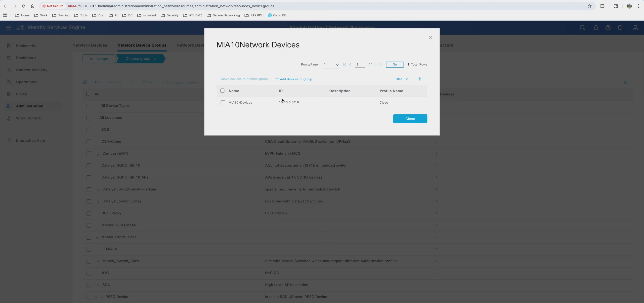Click Add devices to group
644x303 pixels.
pyautogui.click(x=294, y=79)
